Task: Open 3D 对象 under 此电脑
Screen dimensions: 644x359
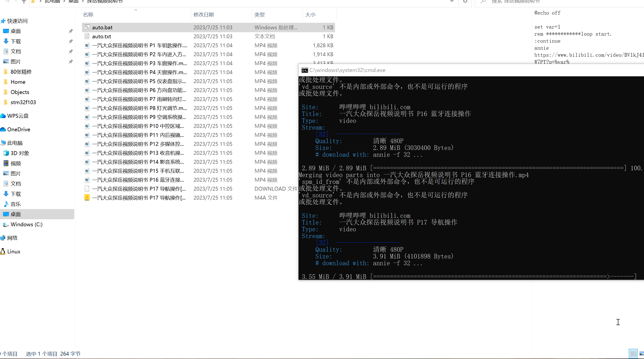Action: [x=20, y=153]
